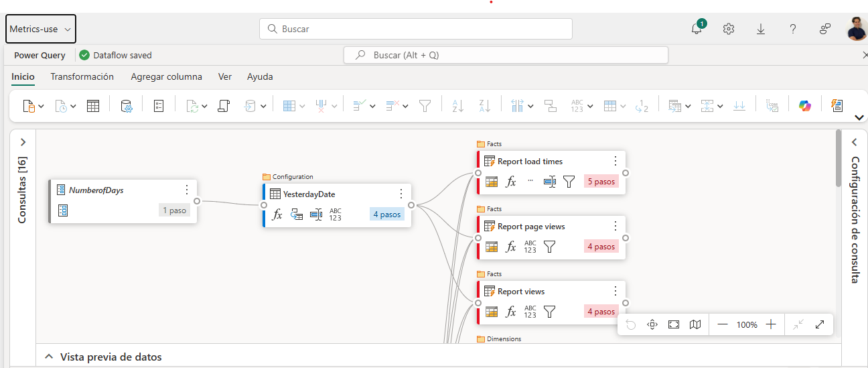Click the enter data table icon in toolbar
Viewport: 868px width, 368px height.
pyautogui.click(x=93, y=106)
